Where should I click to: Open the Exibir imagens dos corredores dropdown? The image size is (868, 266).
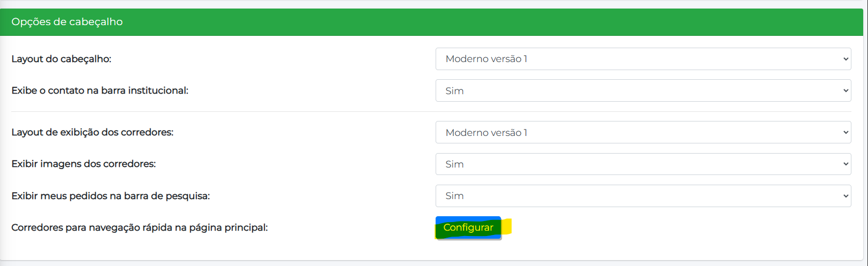pos(642,164)
